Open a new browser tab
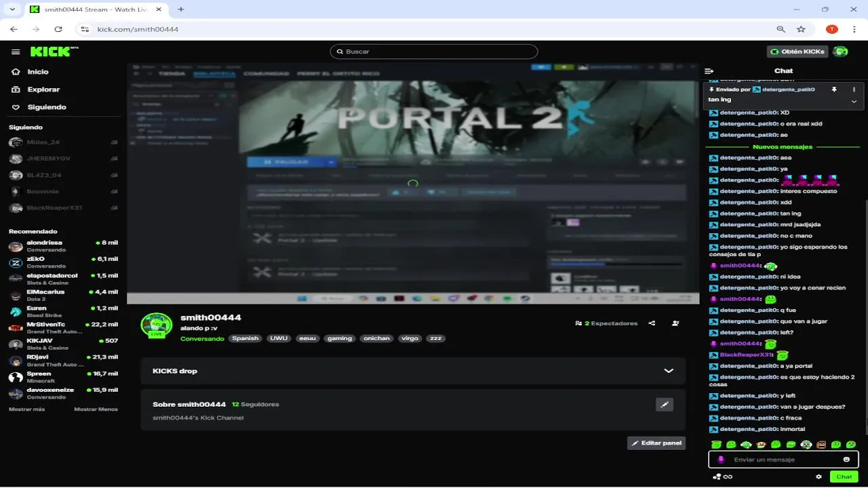Viewport: 868px width, 488px height. (181, 9)
